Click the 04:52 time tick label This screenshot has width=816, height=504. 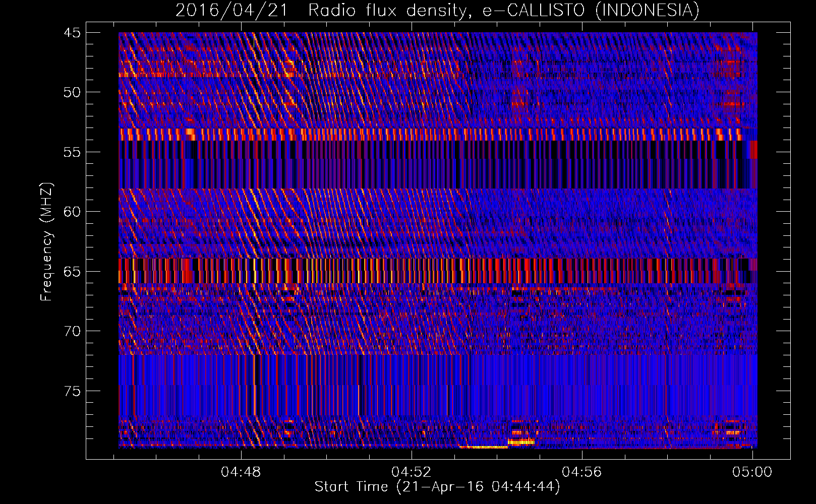coord(412,472)
